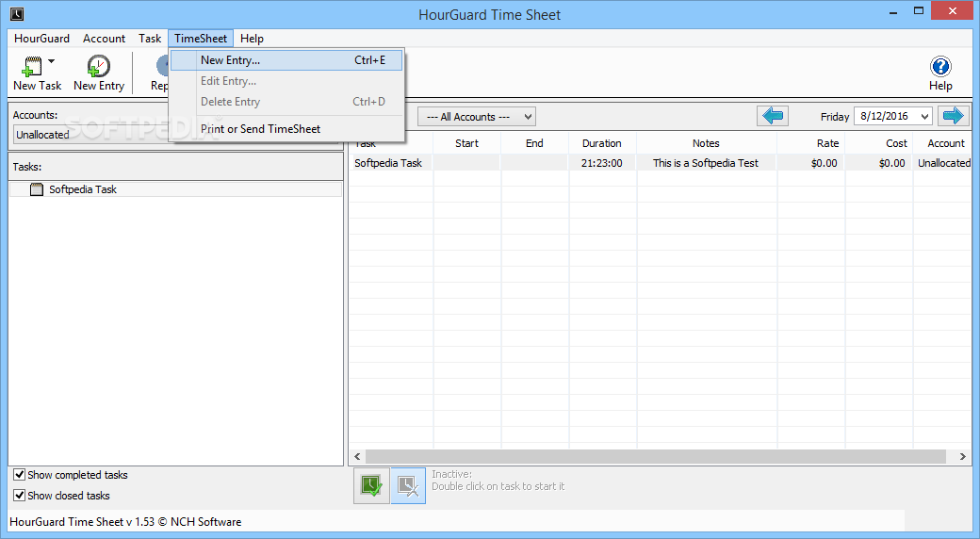Minimize the HourGuard window
This screenshot has width=980, height=539.
click(x=892, y=12)
